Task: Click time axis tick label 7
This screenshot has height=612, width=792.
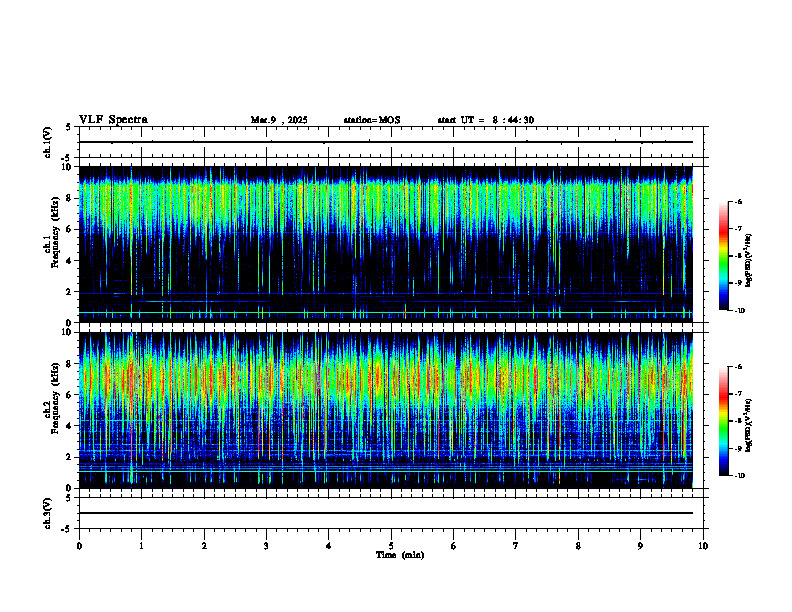Action: (x=516, y=546)
